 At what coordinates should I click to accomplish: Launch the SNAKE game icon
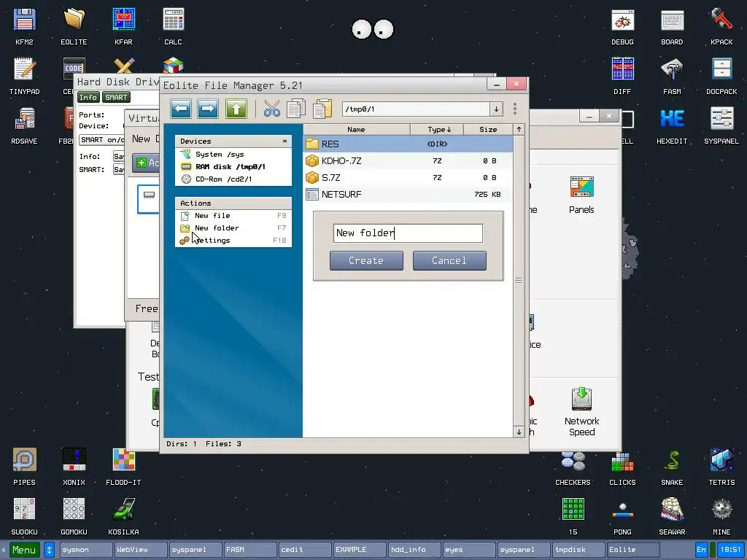pos(672,467)
